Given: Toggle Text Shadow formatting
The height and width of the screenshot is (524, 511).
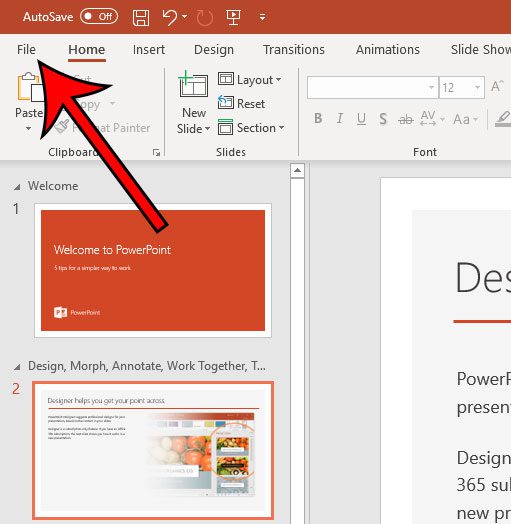Looking at the screenshot, I should [x=383, y=118].
